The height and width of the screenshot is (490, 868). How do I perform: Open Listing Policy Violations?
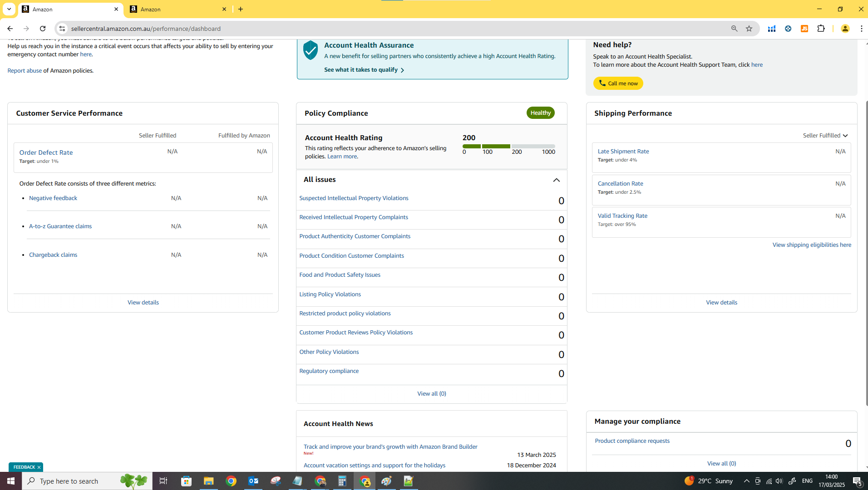point(330,294)
